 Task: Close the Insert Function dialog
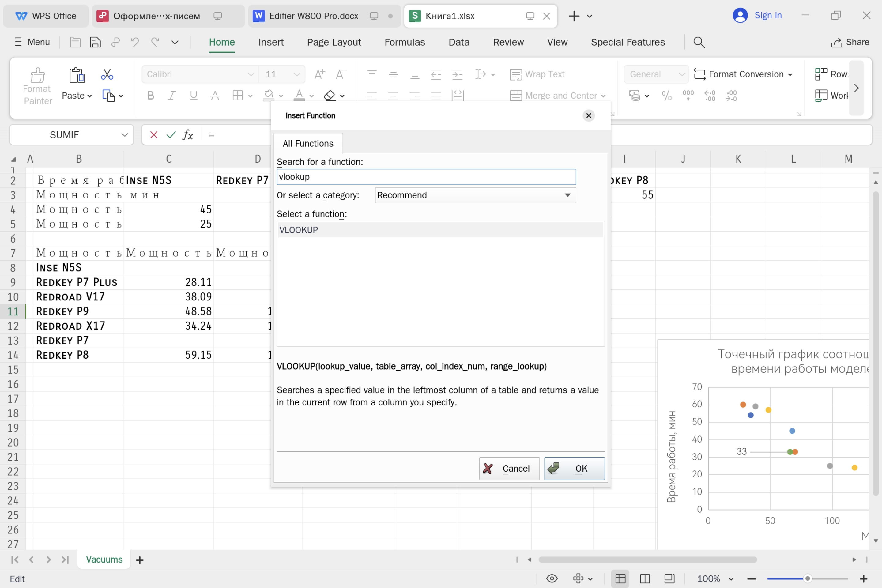click(x=588, y=115)
